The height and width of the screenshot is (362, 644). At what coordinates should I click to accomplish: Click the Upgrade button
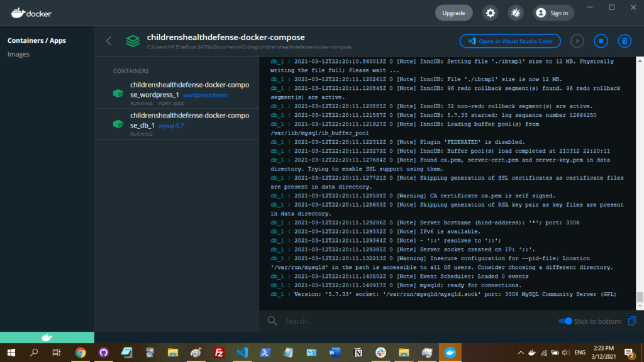point(453,13)
